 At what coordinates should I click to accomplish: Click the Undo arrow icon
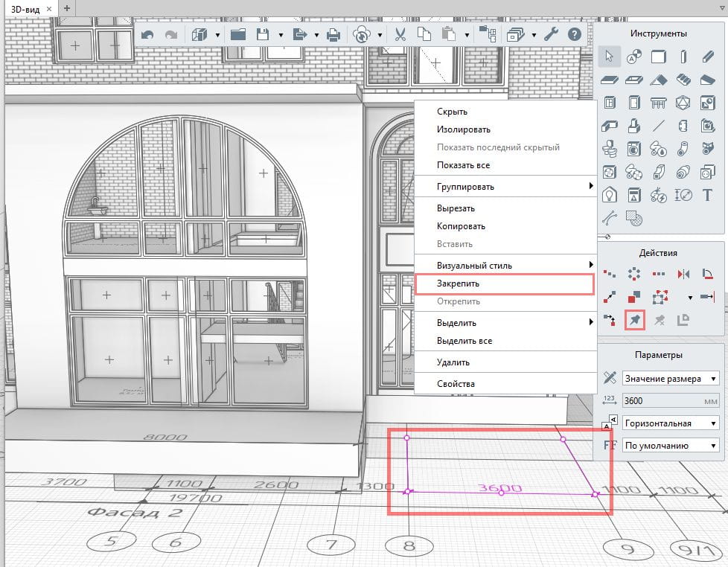(147, 34)
